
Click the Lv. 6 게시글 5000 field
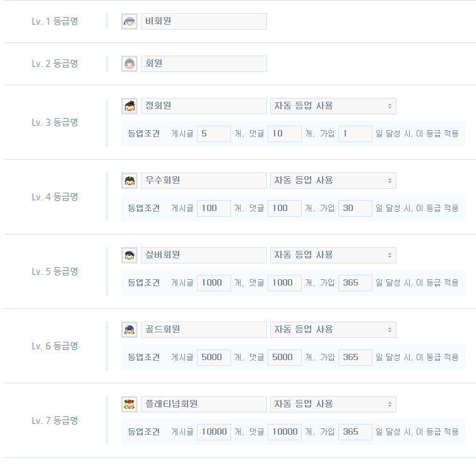tap(213, 358)
